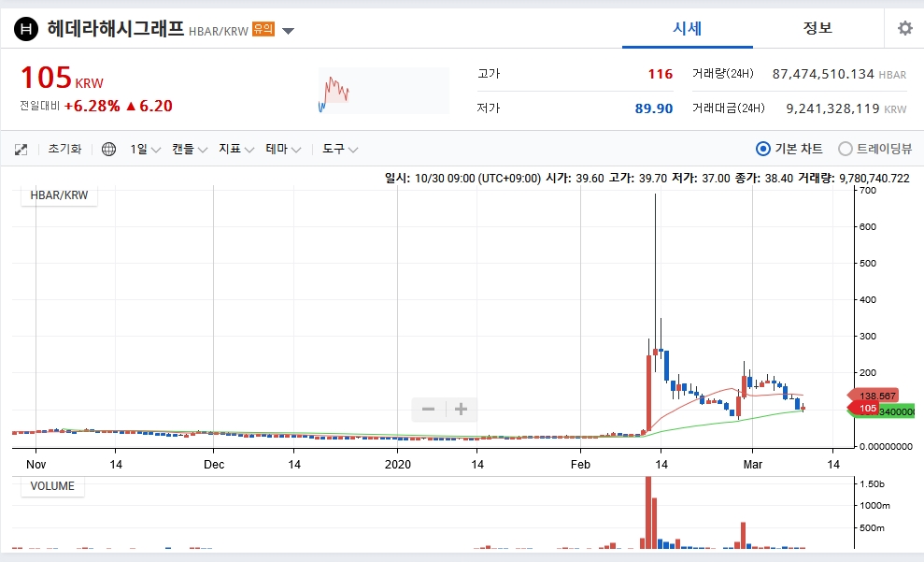The width and height of the screenshot is (924, 562).
Task: Click the Mar date axis label
Action: pyautogui.click(x=752, y=465)
